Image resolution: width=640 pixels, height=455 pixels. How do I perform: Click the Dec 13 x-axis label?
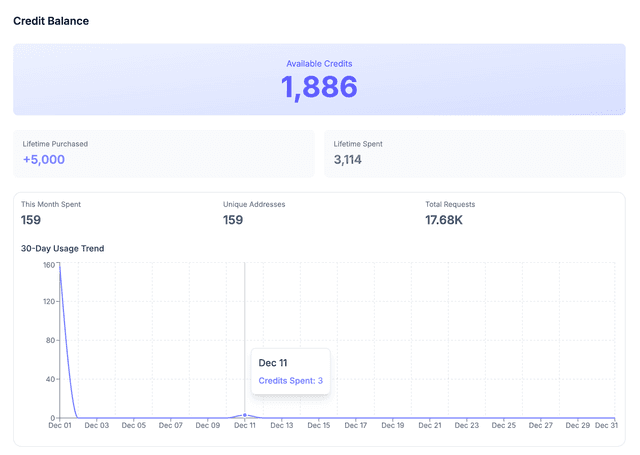click(282, 425)
